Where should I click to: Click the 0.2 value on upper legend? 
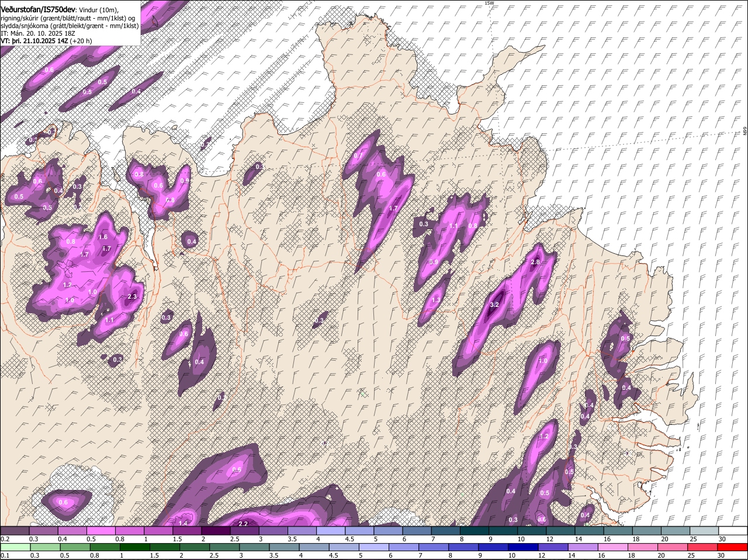click(x=5, y=538)
